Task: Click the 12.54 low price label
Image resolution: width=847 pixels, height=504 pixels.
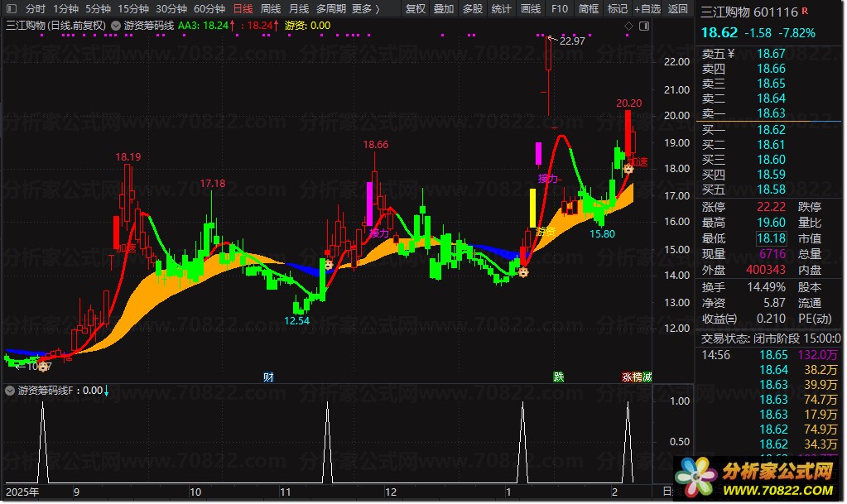Action: (x=296, y=321)
